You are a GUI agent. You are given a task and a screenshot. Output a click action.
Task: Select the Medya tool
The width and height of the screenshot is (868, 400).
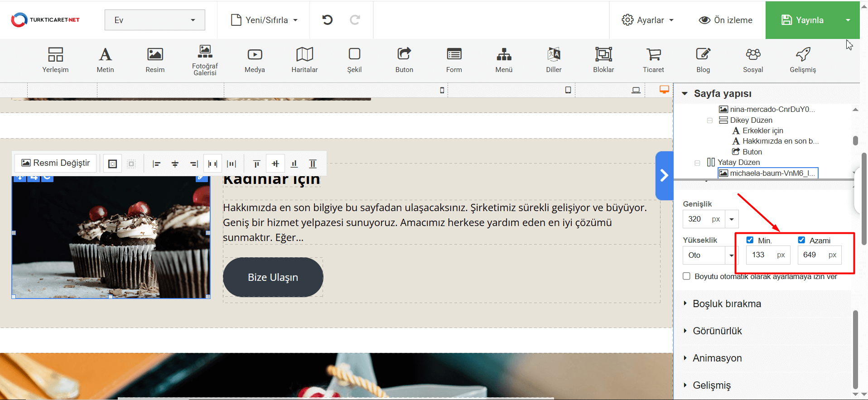tap(255, 60)
